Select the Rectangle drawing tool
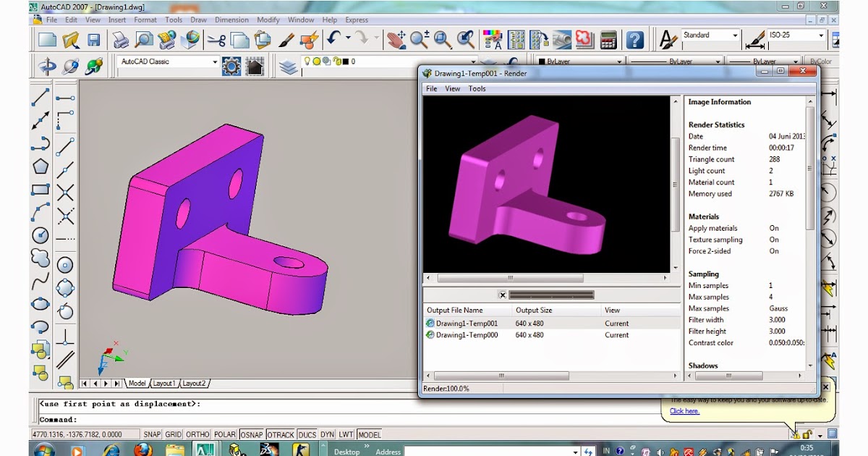 click(x=41, y=190)
